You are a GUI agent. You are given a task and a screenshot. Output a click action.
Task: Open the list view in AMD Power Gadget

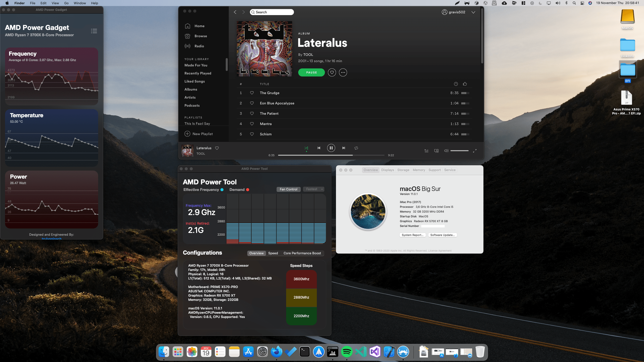[94, 31]
